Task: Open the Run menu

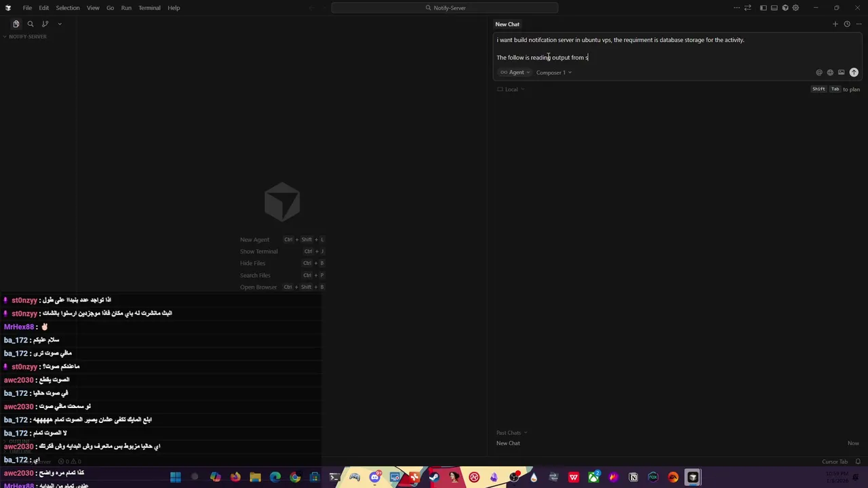Action: [126, 7]
